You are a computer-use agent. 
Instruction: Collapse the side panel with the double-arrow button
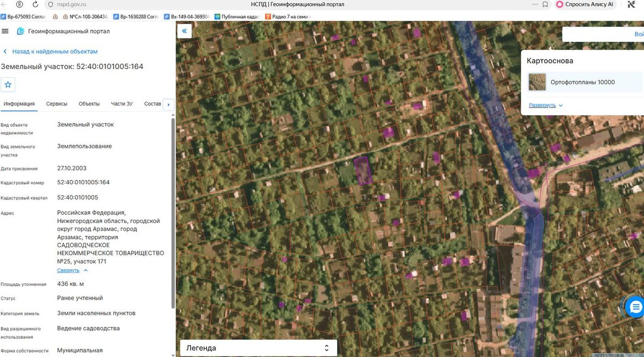[184, 31]
